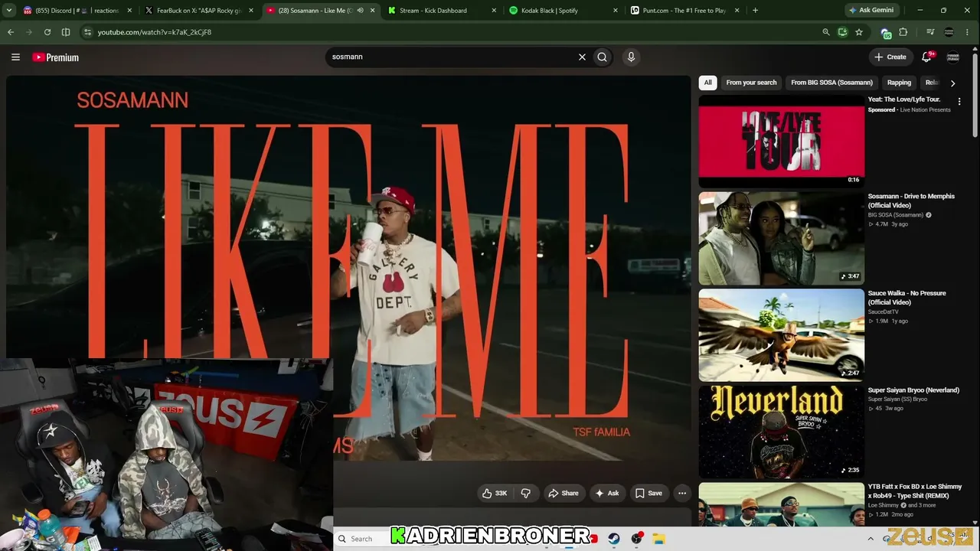Viewport: 980px width, 551px height.
Task: Go to YouTube Premium home logo
Action: click(x=56, y=57)
